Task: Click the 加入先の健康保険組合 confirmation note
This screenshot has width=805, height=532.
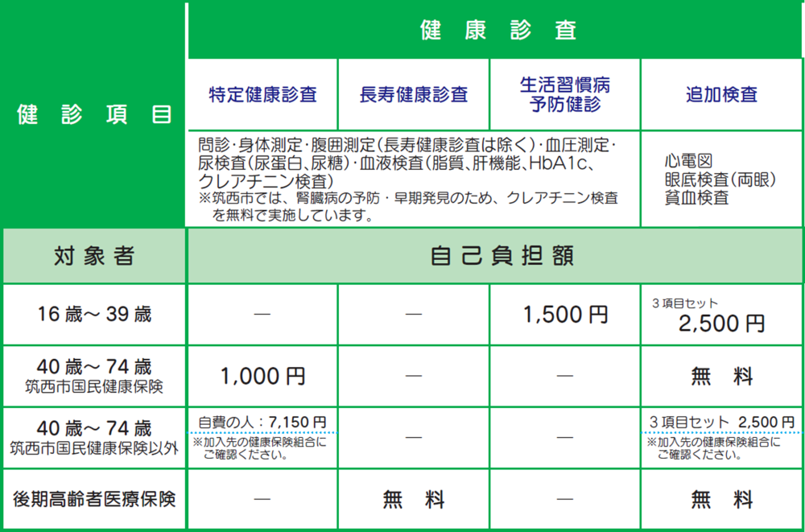Action: pos(259,441)
